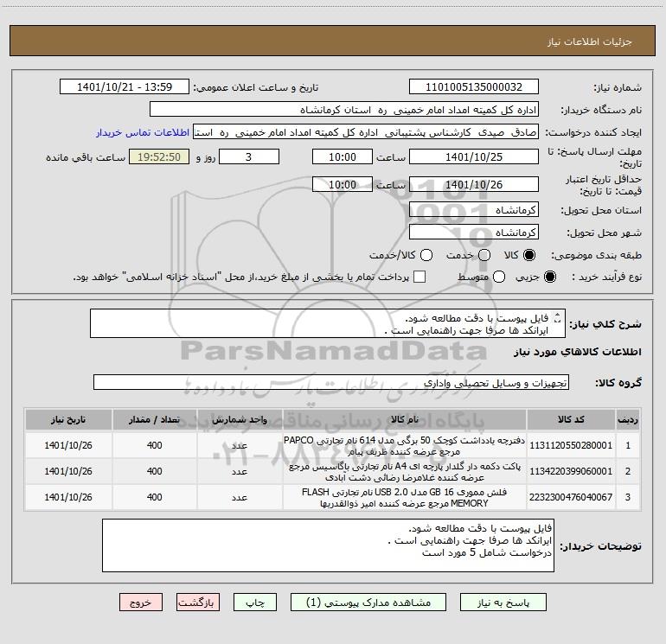The image size is (666, 644).
Task: Click unit عدد in row 1
Action: coord(240,445)
